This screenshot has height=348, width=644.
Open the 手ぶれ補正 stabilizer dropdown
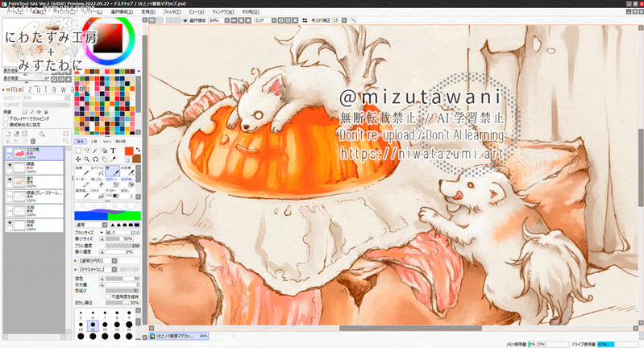click(x=344, y=20)
